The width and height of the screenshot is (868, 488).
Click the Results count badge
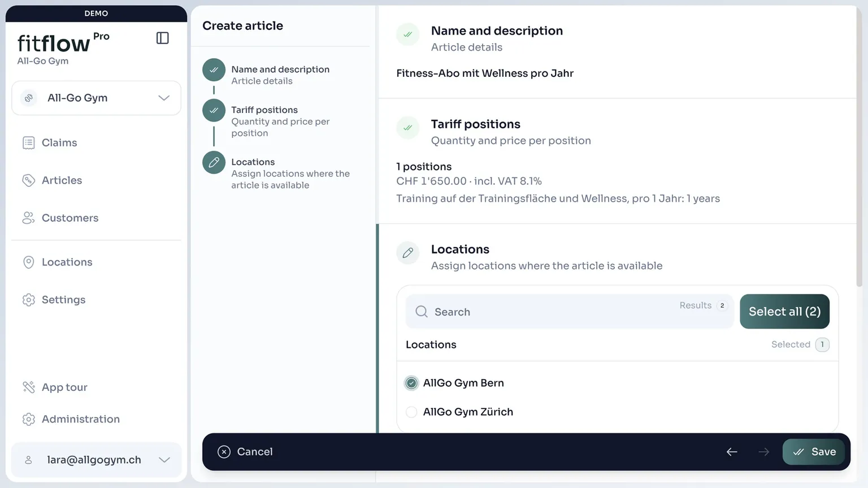[x=722, y=306]
